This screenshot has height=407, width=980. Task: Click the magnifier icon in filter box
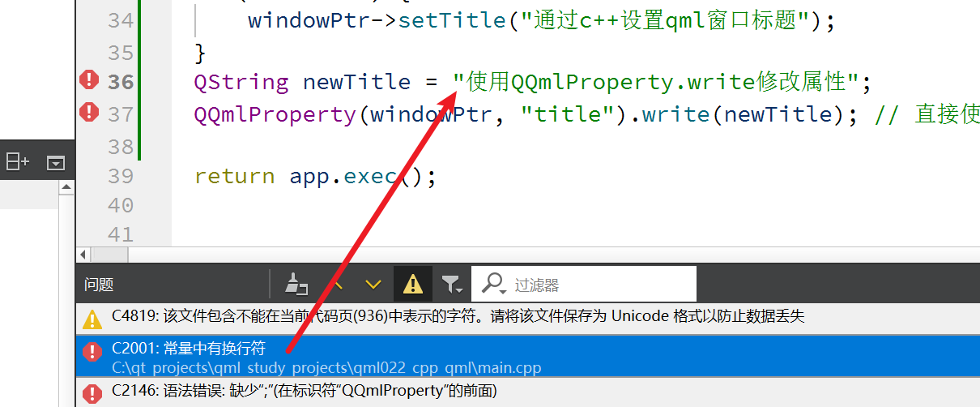coord(493,284)
